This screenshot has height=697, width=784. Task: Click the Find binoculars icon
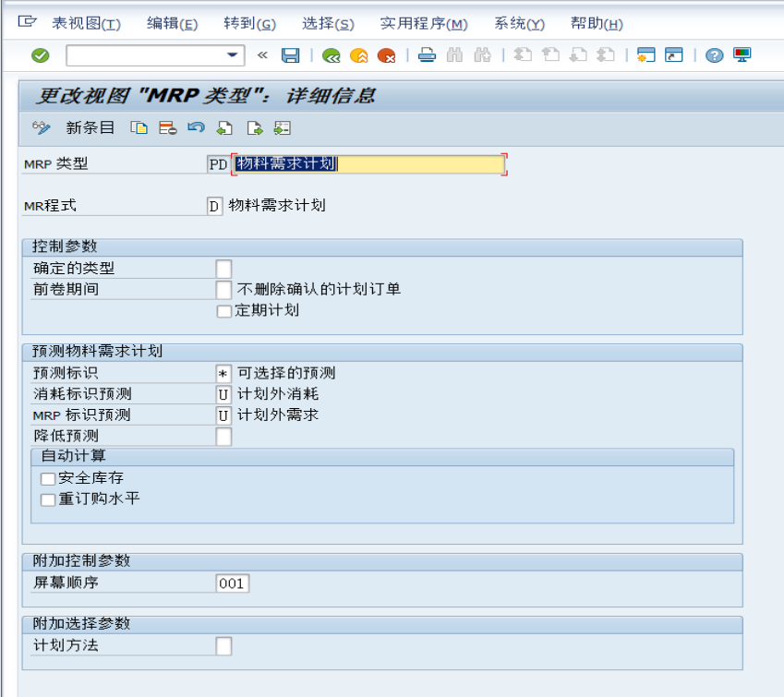(454, 55)
